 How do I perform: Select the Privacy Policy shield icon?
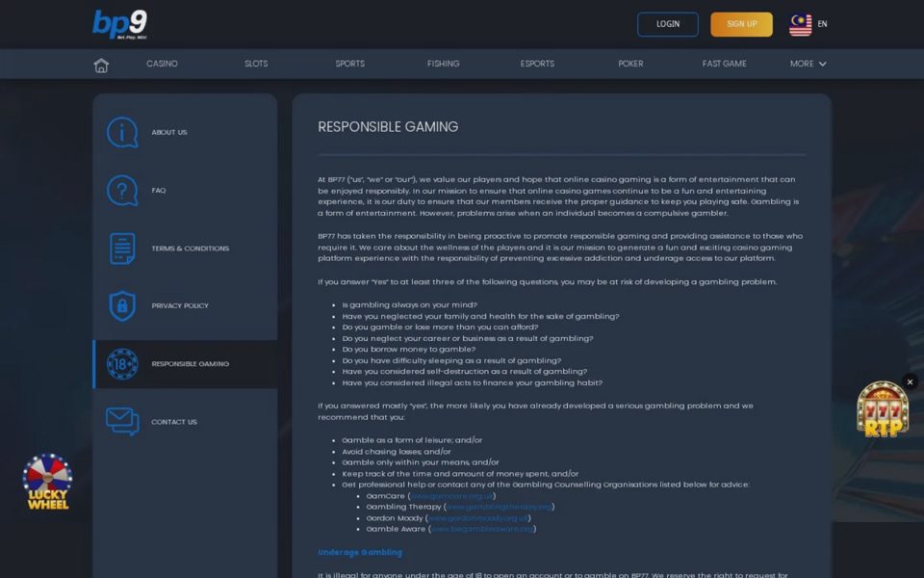(x=122, y=305)
